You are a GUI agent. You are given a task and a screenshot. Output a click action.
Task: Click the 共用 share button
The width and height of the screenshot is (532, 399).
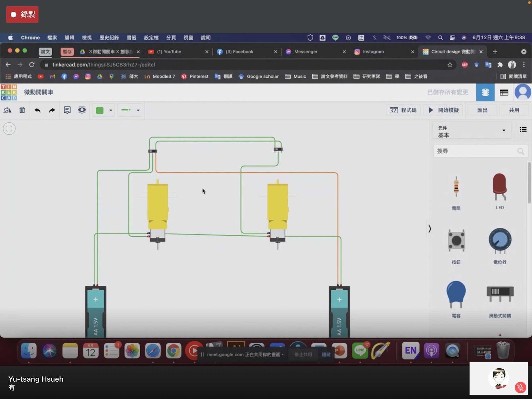(514, 110)
